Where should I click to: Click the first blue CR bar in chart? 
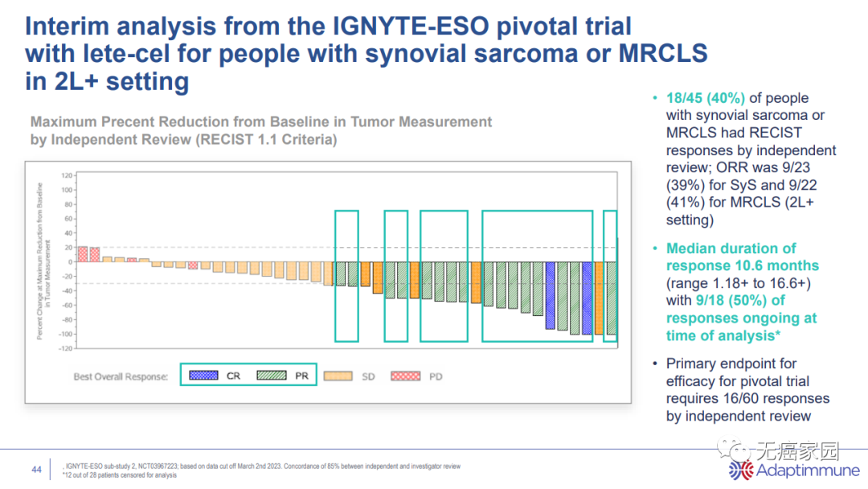tap(551, 295)
